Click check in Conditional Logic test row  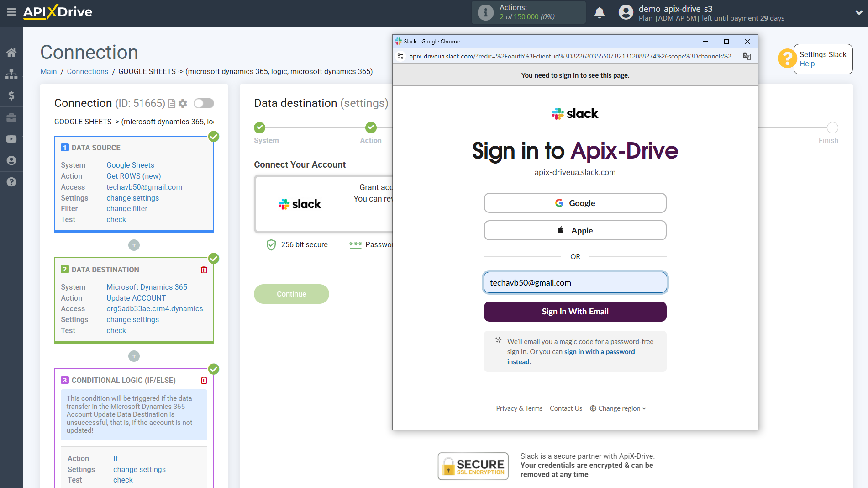123,480
